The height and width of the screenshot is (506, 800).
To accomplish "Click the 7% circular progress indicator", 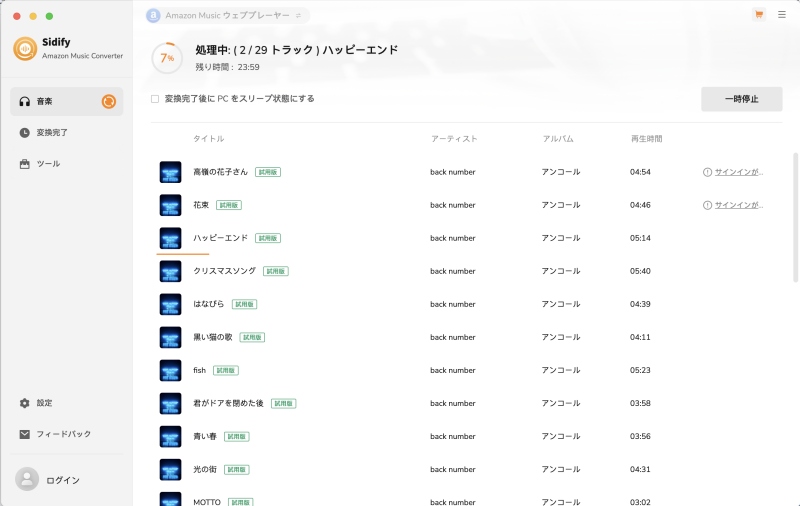I will point(167,58).
